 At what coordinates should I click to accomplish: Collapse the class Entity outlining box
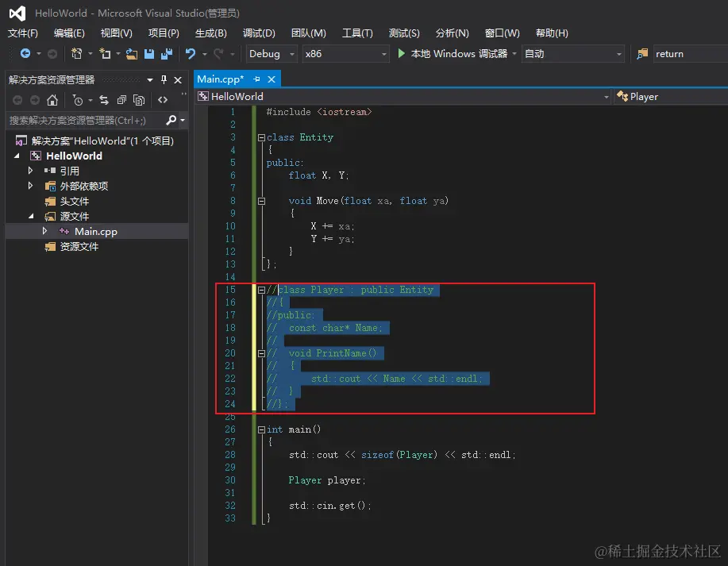(261, 137)
